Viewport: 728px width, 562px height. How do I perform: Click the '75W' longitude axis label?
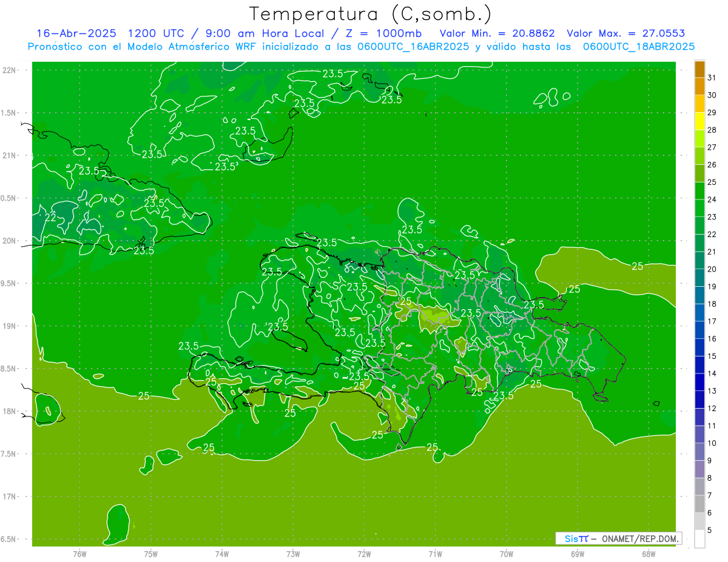pos(151,554)
